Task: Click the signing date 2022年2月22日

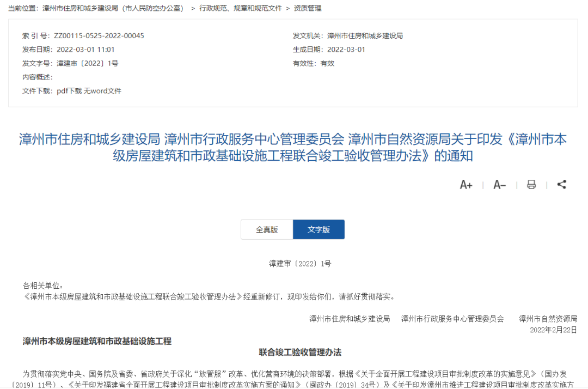Action: pos(553,330)
